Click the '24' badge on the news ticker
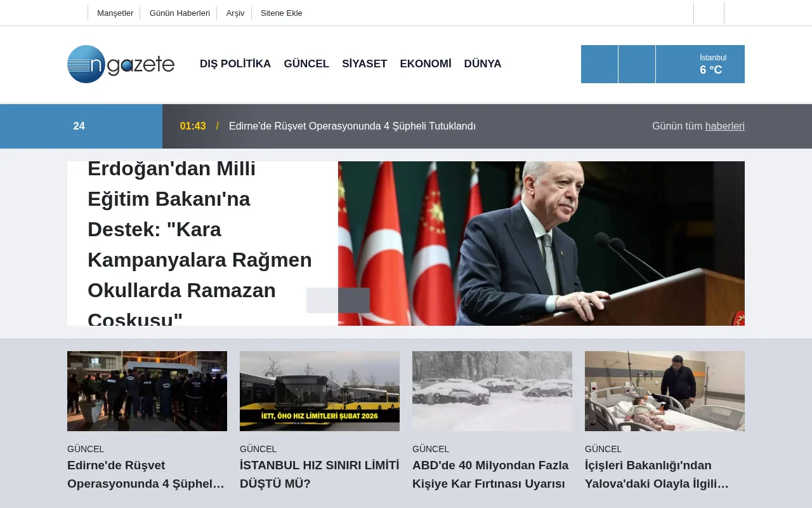This screenshot has height=508, width=812. (x=80, y=126)
